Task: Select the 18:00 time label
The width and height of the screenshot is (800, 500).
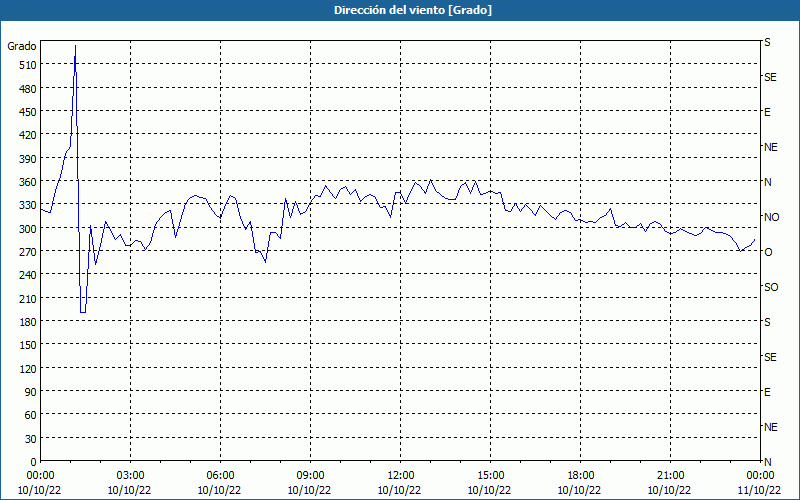Action: click(x=580, y=476)
